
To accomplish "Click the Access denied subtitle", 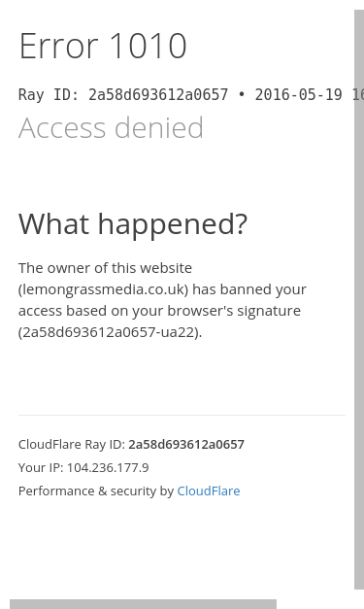I will click(x=111, y=128).
